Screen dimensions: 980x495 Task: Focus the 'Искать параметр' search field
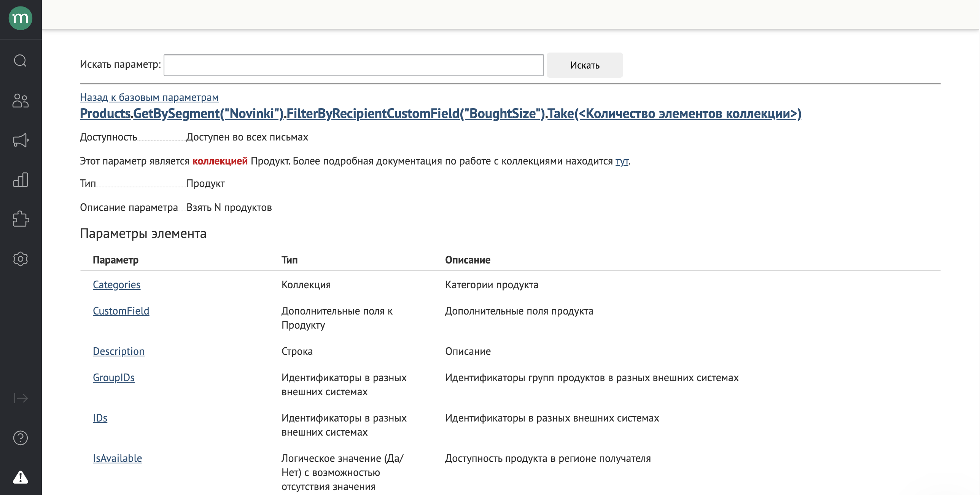click(353, 65)
